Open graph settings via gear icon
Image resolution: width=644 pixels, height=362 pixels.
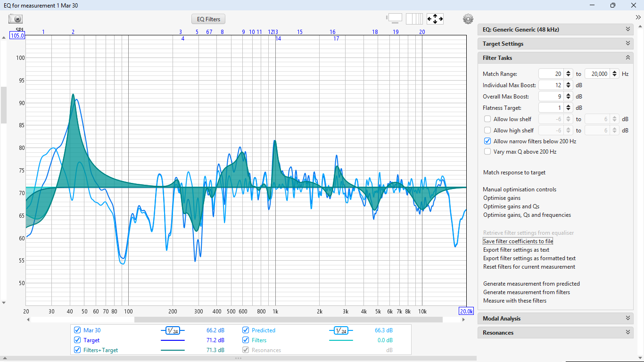tap(468, 19)
